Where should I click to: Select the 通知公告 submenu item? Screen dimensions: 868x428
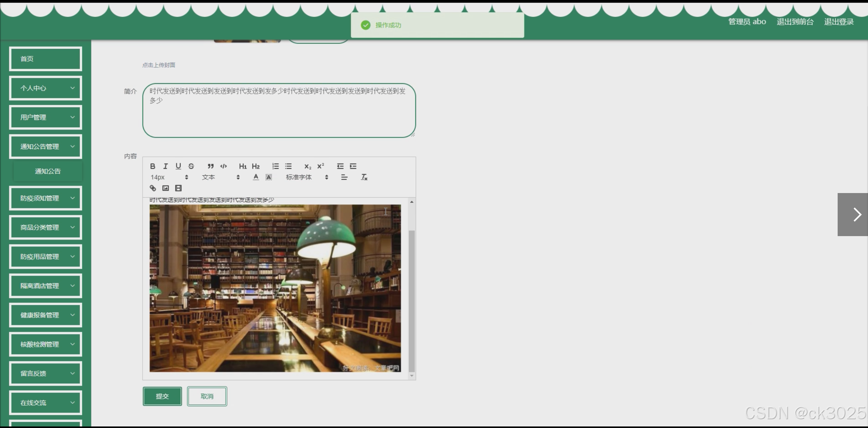(x=48, y=171)
